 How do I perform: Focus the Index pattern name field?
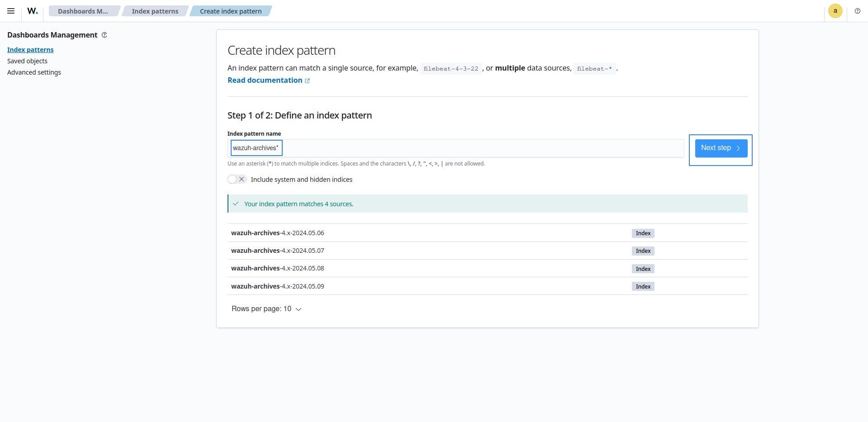(x=452, y=148)
